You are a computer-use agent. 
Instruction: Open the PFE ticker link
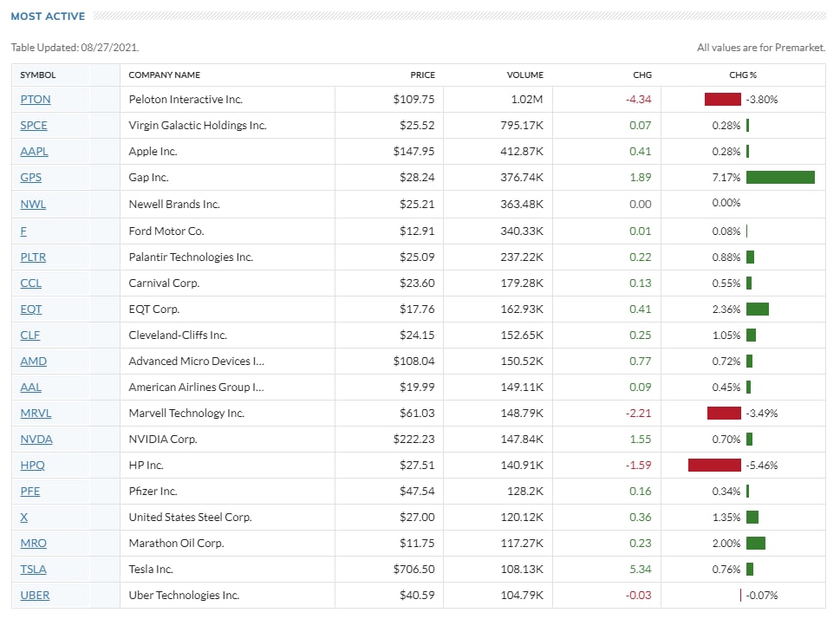click(x=30, y=491)
